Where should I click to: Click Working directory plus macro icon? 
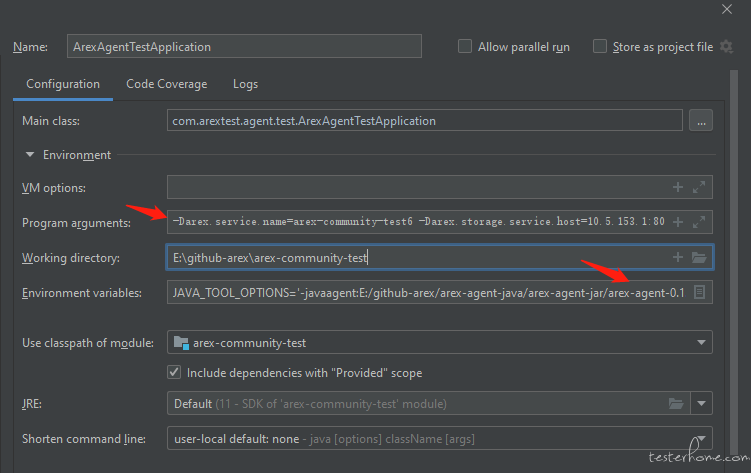click(x=678, y=257)
